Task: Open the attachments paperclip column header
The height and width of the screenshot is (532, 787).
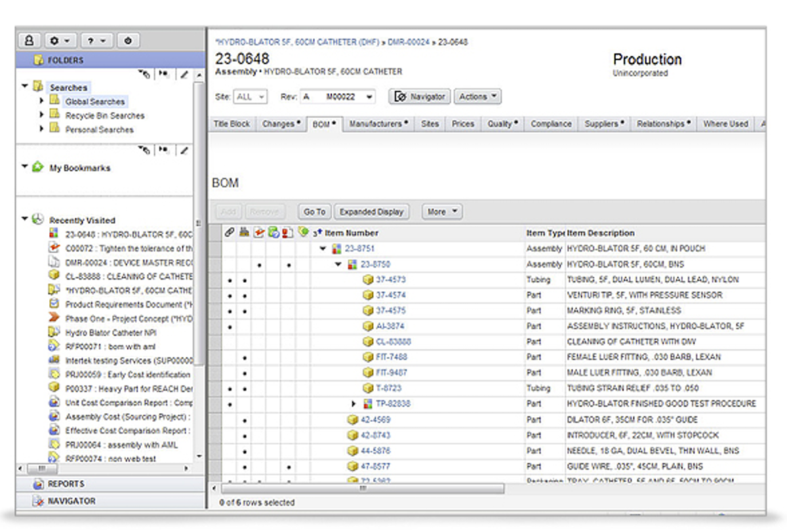Action: coord(229,232)
